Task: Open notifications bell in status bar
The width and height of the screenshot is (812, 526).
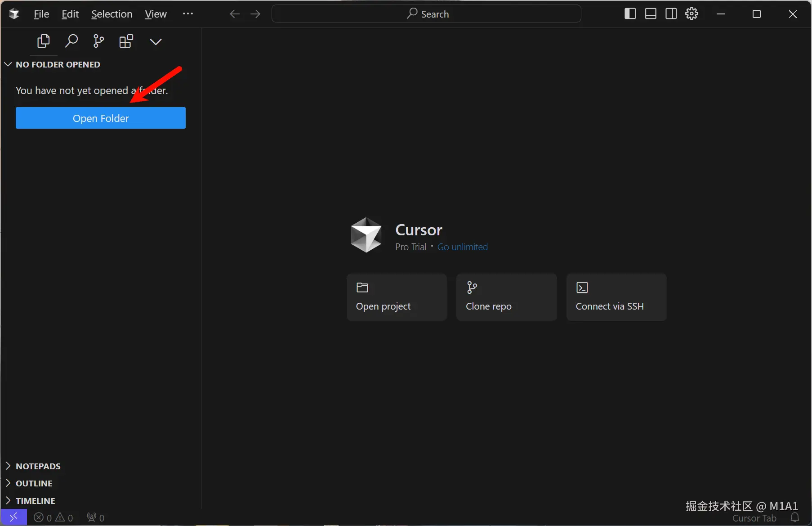Action: pyautogui.click(x=795, y=518)
